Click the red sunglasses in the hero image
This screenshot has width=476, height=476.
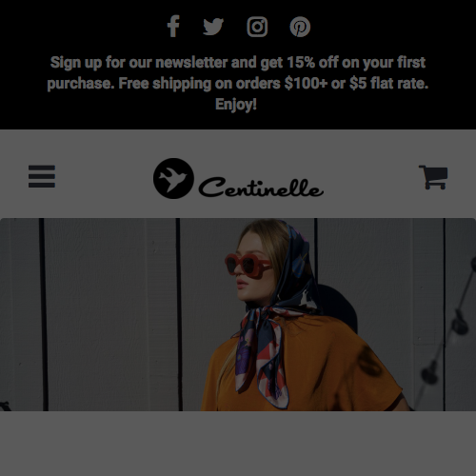tap(248, 266)
